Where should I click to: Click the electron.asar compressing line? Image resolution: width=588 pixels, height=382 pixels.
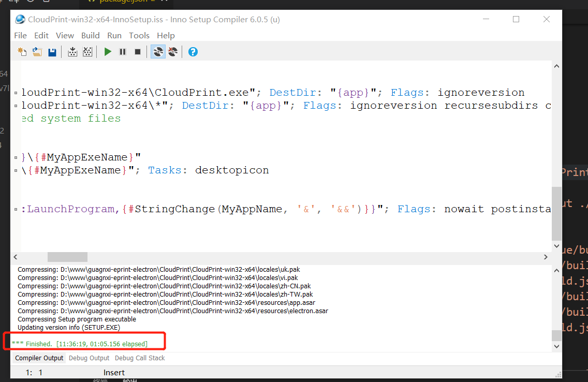coord(173,311)
